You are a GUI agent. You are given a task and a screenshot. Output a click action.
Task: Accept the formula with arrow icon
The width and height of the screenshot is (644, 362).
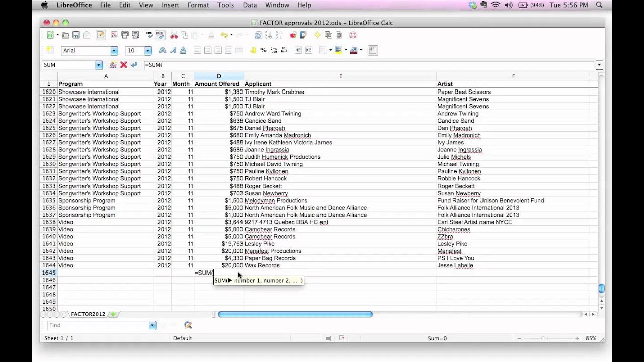coord(134,65)
